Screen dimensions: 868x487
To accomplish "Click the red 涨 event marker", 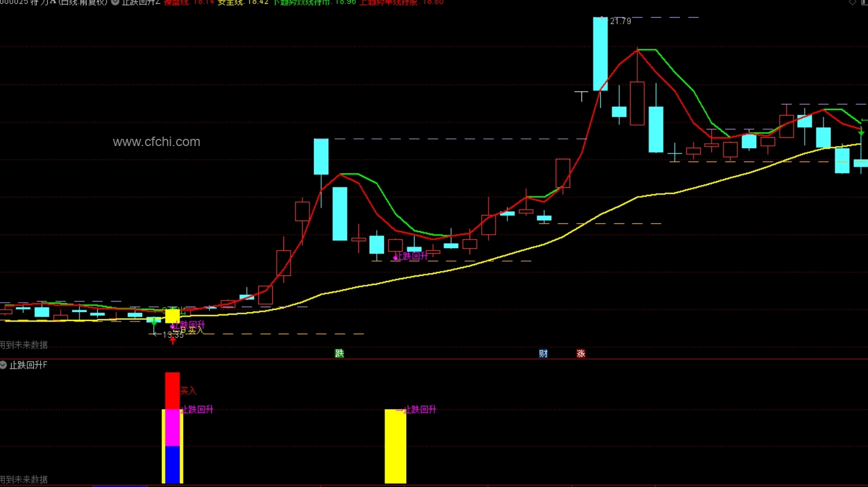I will coord(581,353).
